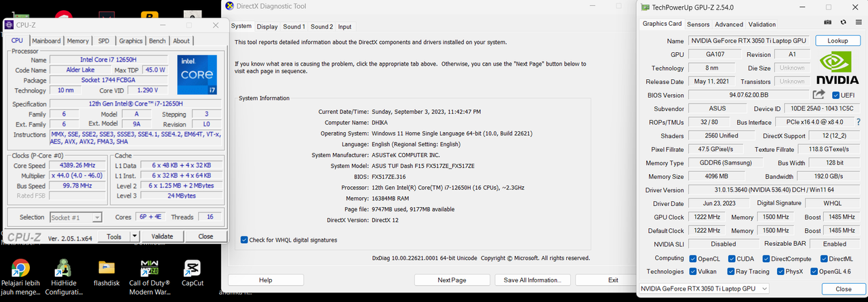Image resolution: width=868 pixels, height=302 pixels.
Task: Open the Socket #1 selection dropdown
Action: point(76,217)
